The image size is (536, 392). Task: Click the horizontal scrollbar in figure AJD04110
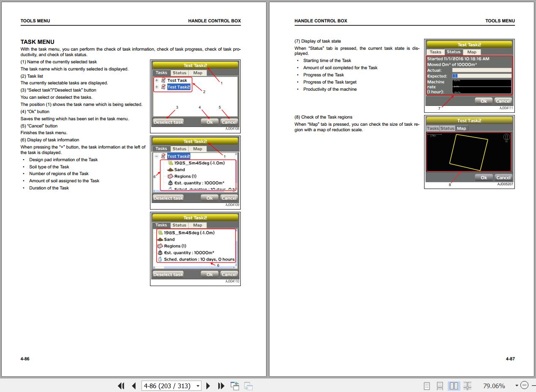(x=195, y=267)
